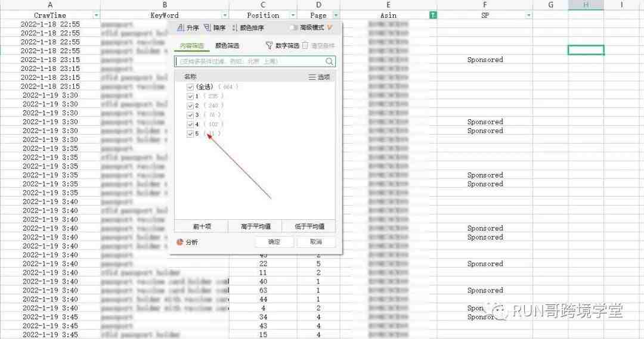Image resolution: width=644 pixels, height=339 pixels.
Task: Select the Position cell showing 11
Action: click(264, 272)
